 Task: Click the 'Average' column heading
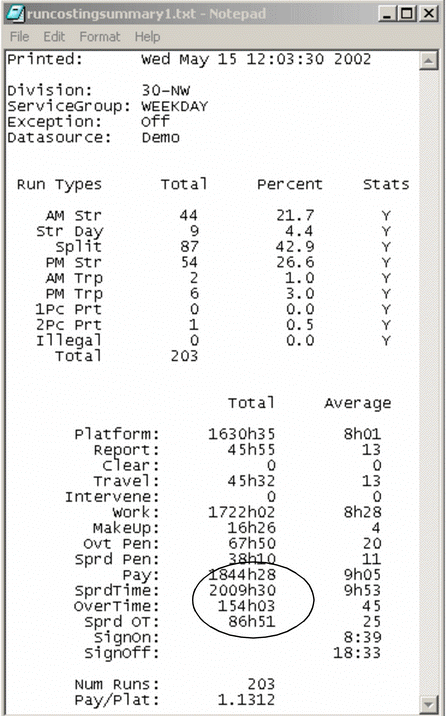[x=358, y=404]
